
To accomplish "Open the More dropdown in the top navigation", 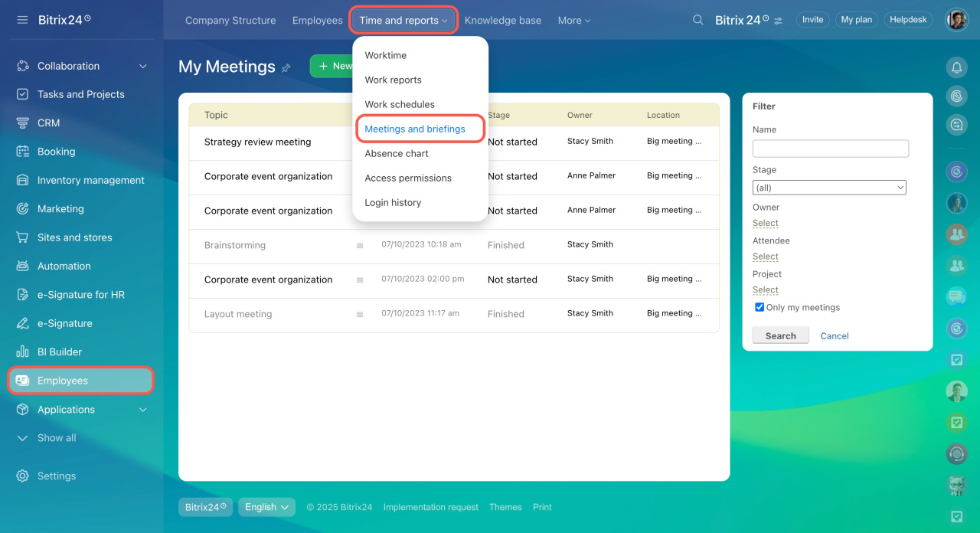I will pos(574,21).
